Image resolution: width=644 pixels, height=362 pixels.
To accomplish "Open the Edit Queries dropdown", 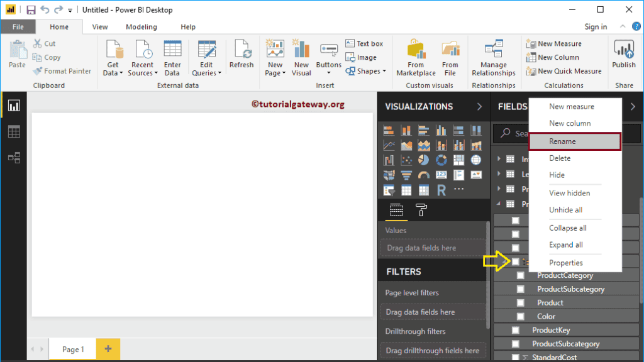I will click(x=206, y=69).
